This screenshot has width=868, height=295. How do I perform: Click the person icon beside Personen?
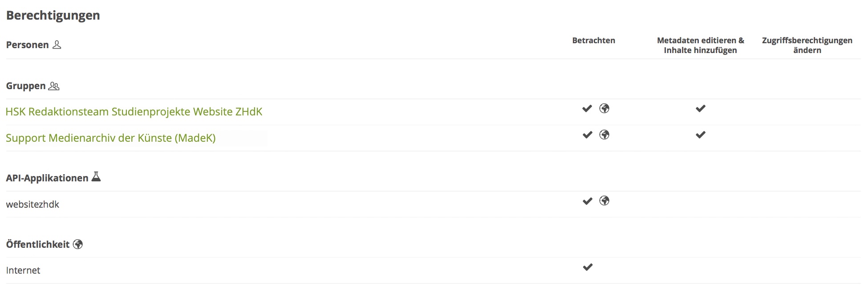point(57,45)
